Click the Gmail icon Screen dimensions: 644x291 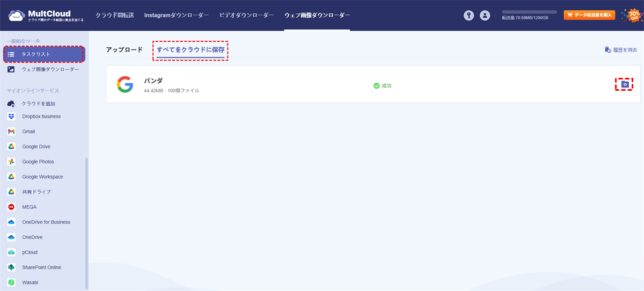pos(11,132)
